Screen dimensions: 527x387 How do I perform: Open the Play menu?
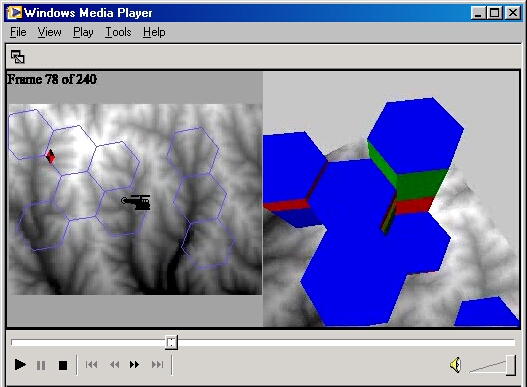(83, 32)
